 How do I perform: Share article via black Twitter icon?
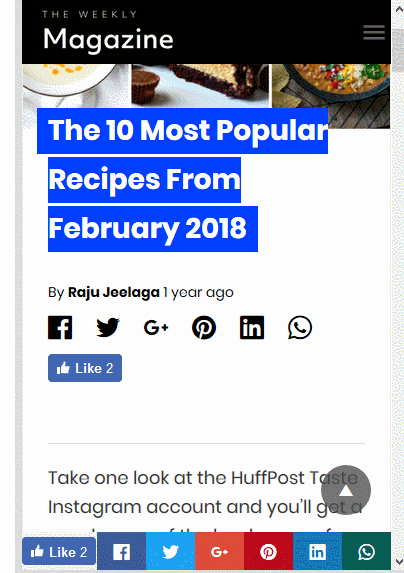point(108,327)
